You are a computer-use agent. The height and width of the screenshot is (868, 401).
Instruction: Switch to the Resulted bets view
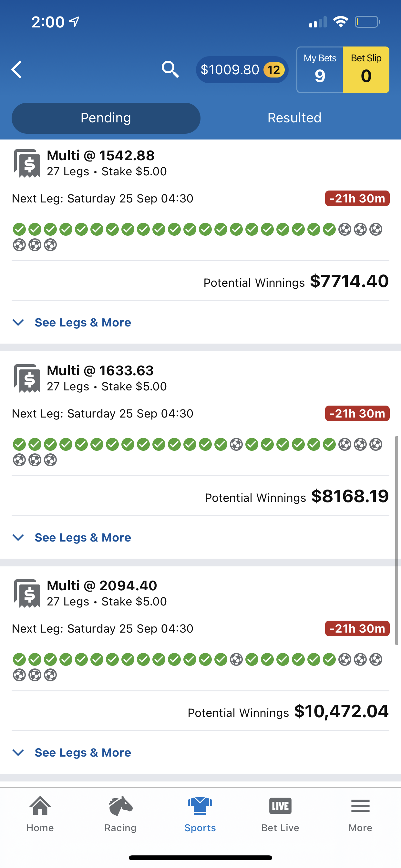[294, 118]
